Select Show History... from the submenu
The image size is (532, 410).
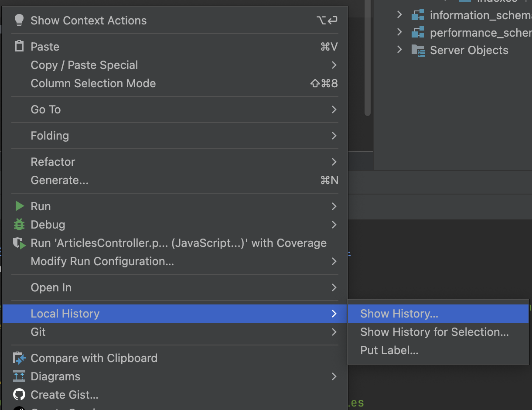(399, 314)
